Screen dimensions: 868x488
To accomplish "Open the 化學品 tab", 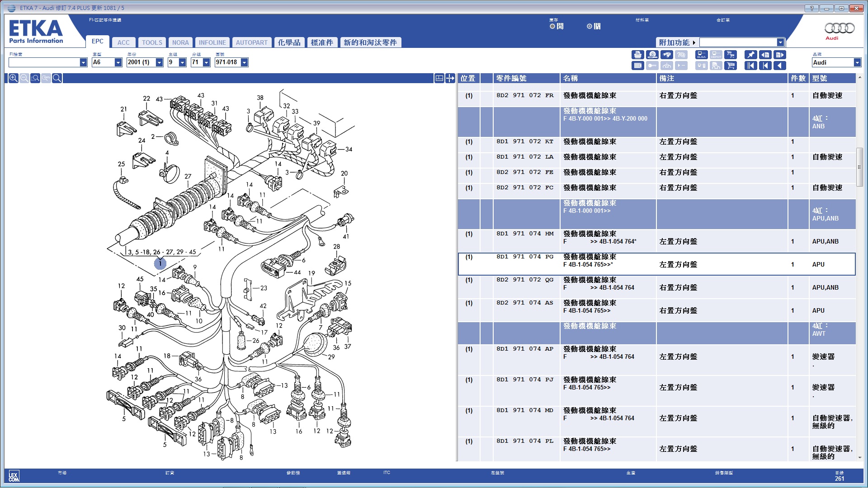I will click(x=289, y=42).
